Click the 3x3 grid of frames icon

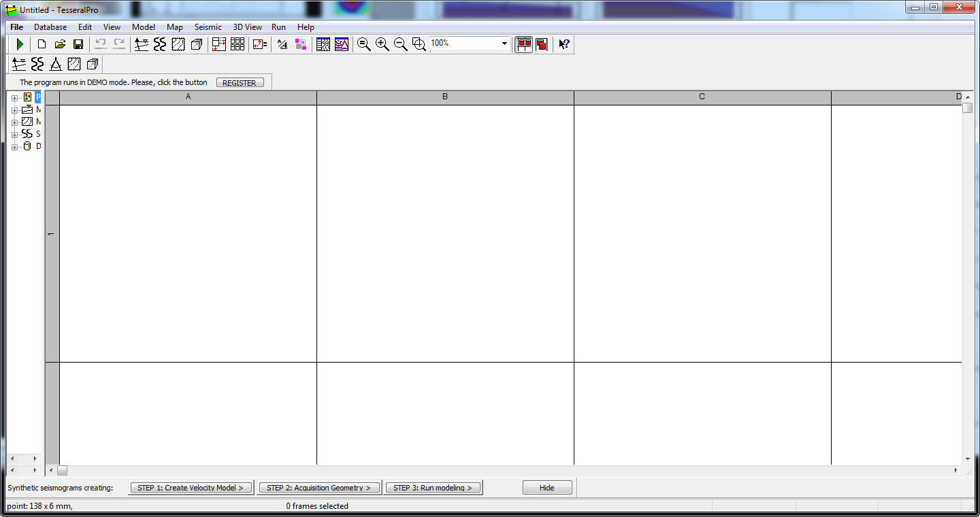238,44
